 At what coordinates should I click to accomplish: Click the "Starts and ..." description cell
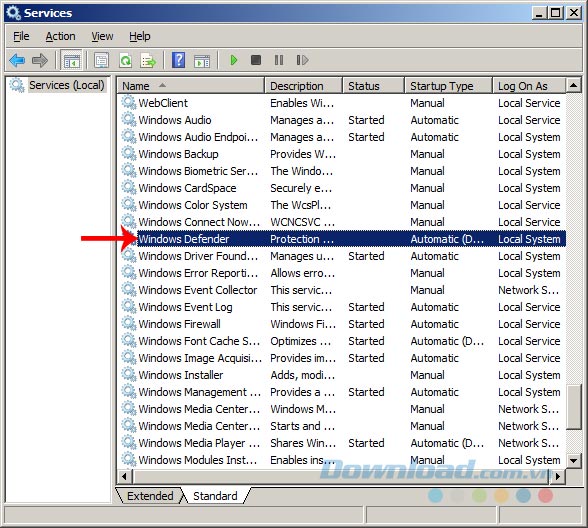pyautogui.click(x=302, y=426)
